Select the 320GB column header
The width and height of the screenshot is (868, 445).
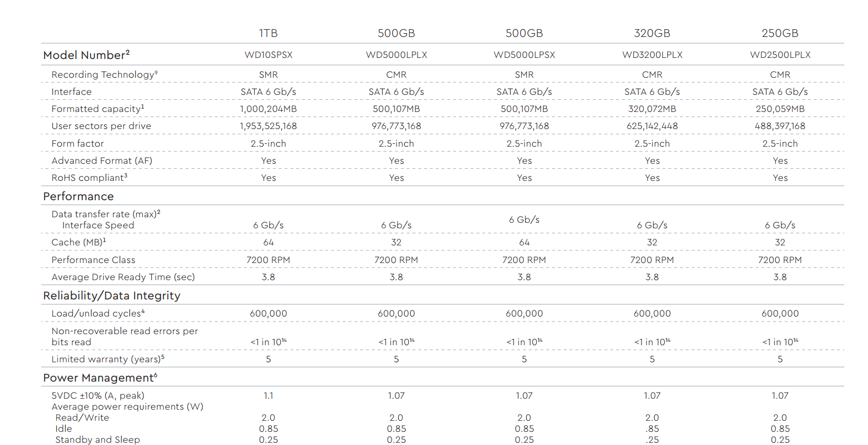(652, 33)
